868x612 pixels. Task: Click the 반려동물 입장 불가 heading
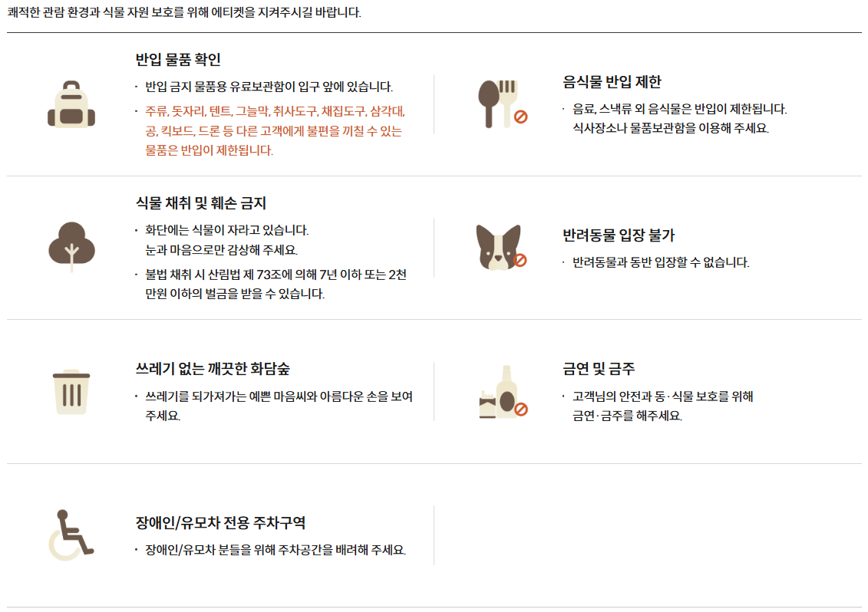pos(619,235)
